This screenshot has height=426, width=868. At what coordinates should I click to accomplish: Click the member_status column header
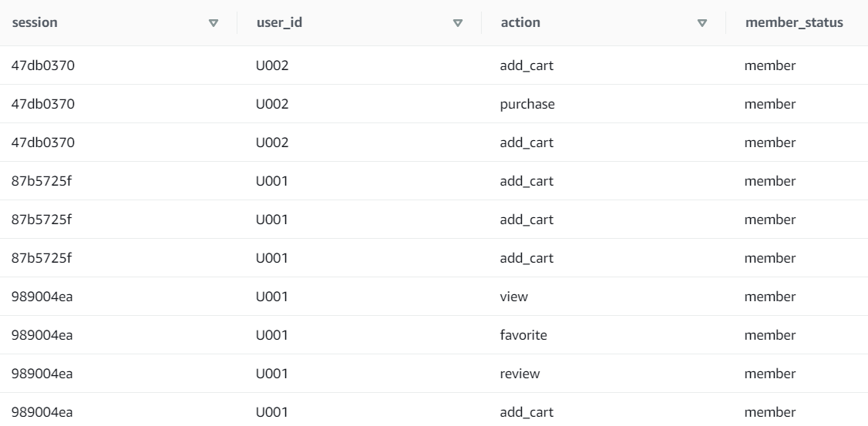pyautogui.click(x=794, y=23)
